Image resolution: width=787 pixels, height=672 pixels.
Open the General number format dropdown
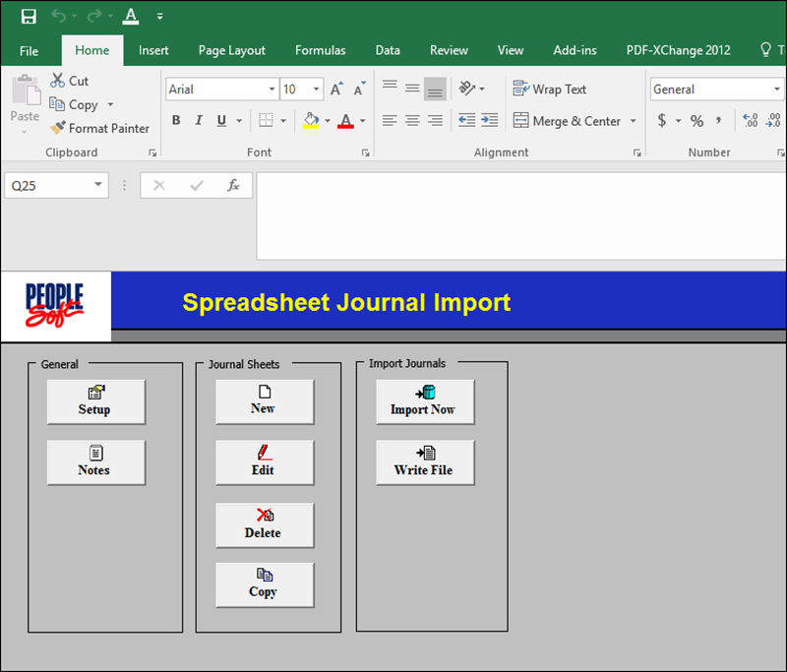pos(777,90)
